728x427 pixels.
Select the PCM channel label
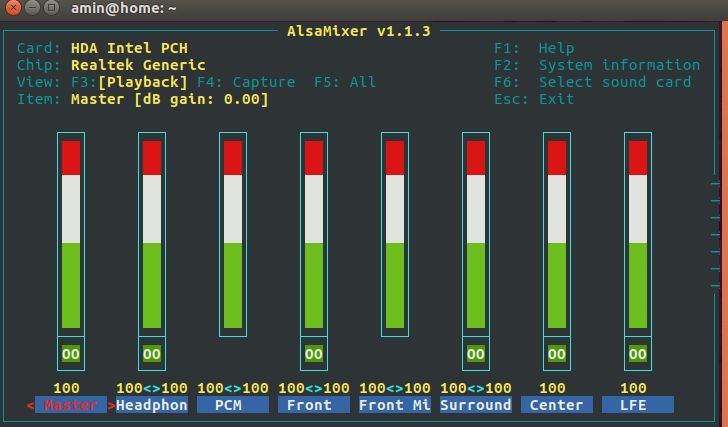click(233, 405)
